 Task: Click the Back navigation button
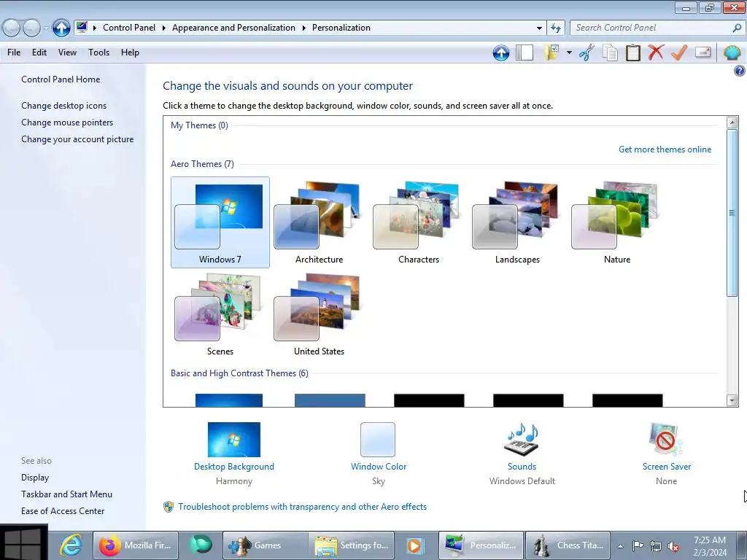tap(12, 28)
